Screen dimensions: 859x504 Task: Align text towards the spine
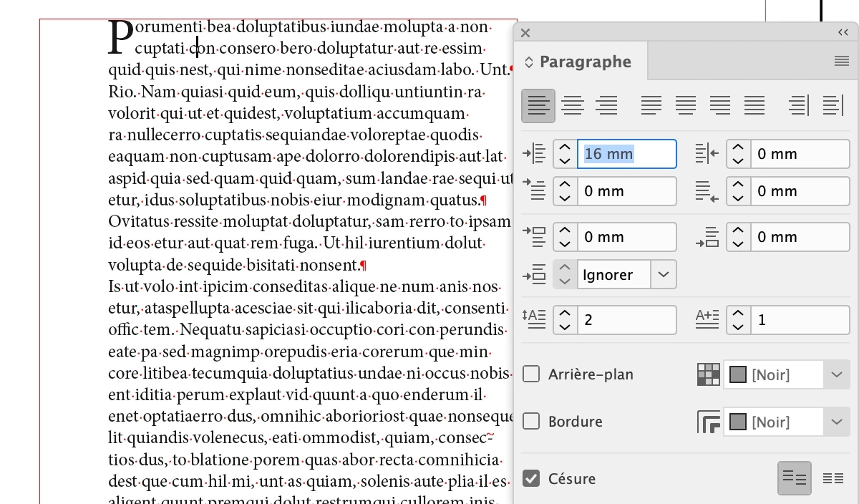[799, 106]
